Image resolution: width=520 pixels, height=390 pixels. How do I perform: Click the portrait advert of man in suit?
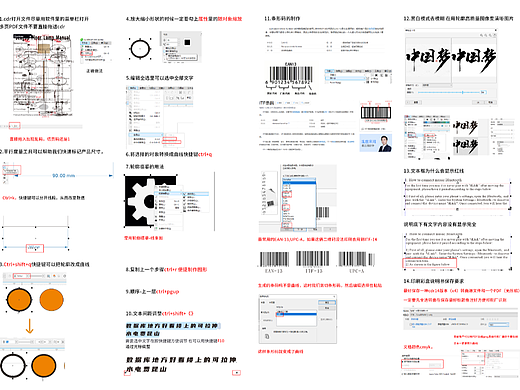(x=375, y=143)
